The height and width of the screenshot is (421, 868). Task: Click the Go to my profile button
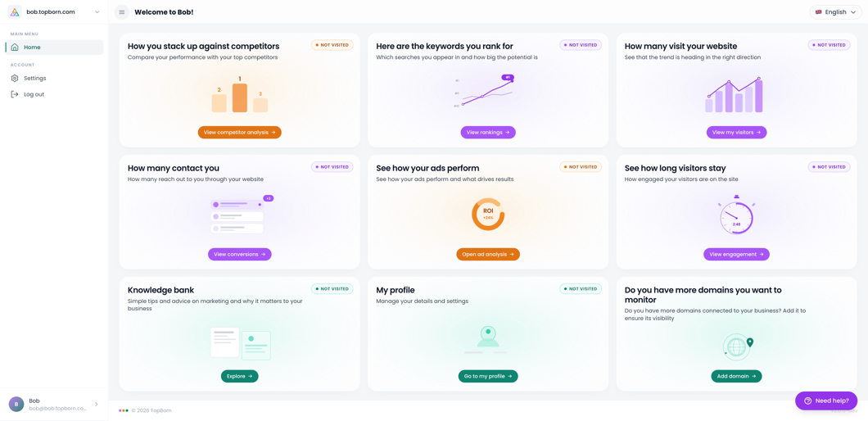pos(488,376)
